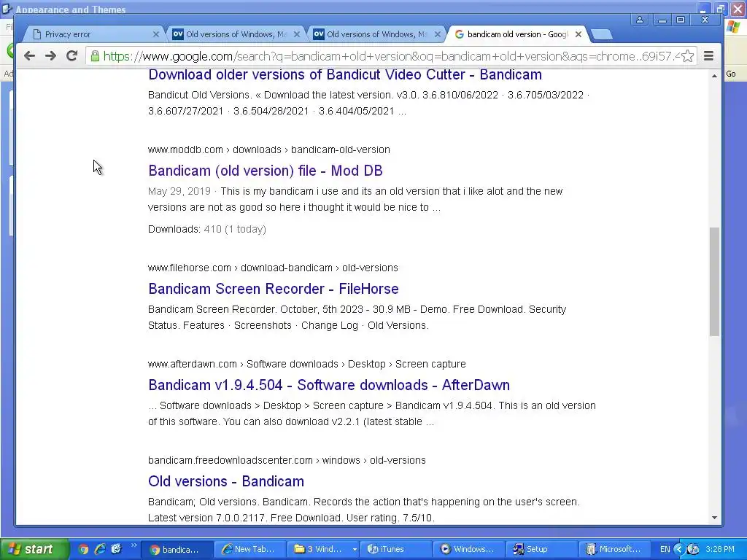
Task: Close the Privacy error tab
Action: [x=156, y=34]
